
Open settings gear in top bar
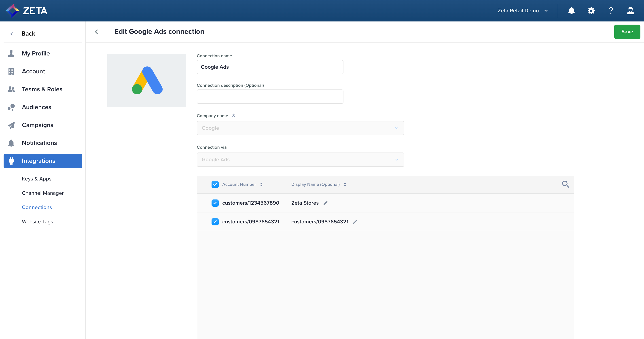point(591,11)
